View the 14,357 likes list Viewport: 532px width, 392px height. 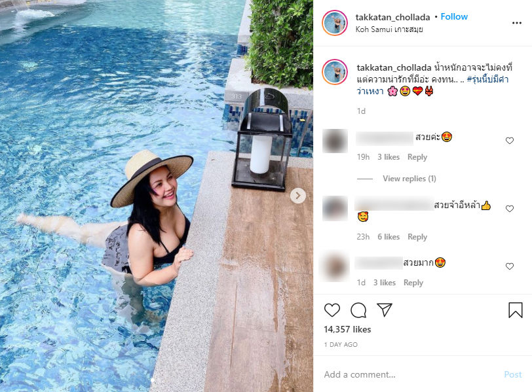[347, 329]
